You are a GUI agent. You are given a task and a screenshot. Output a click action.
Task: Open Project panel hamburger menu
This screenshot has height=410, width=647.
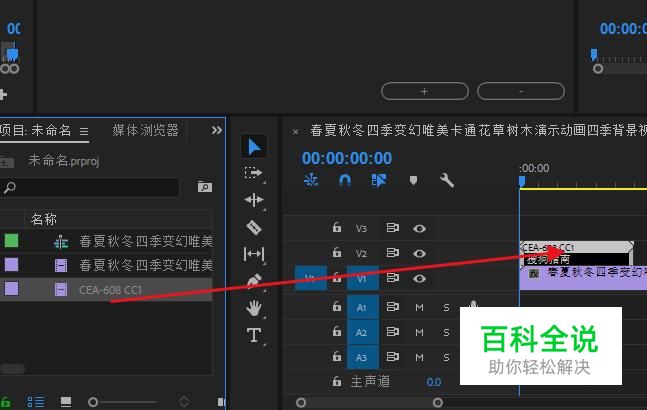point(84,132)
